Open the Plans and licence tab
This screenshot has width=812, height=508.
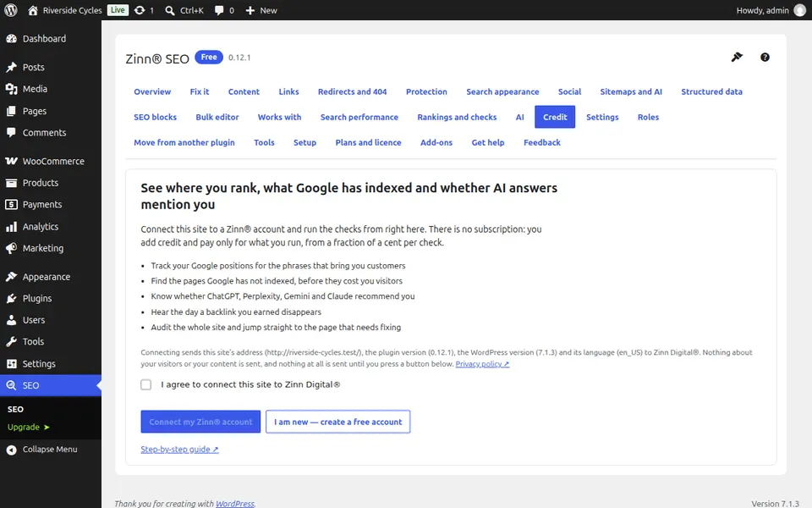tap(368, 142)
